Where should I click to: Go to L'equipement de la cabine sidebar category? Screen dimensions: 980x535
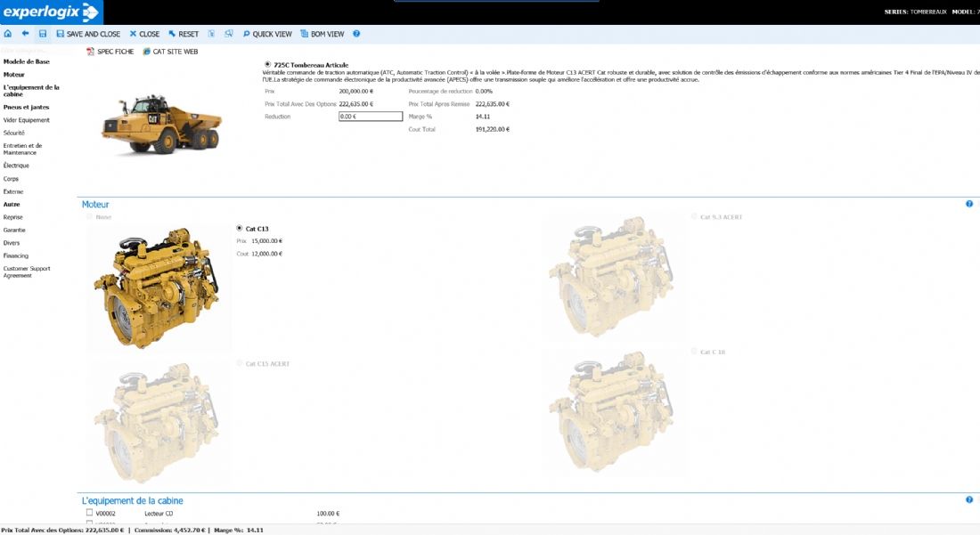coord(31,91)
